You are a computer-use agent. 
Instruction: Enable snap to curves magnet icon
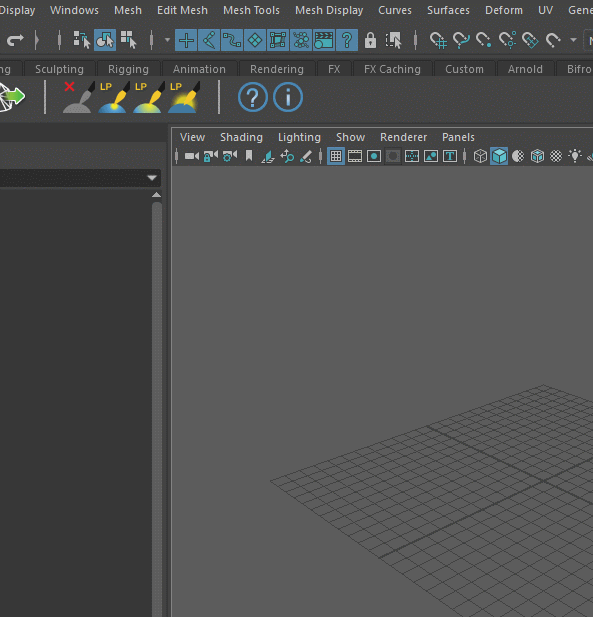(x=461, y=40)
